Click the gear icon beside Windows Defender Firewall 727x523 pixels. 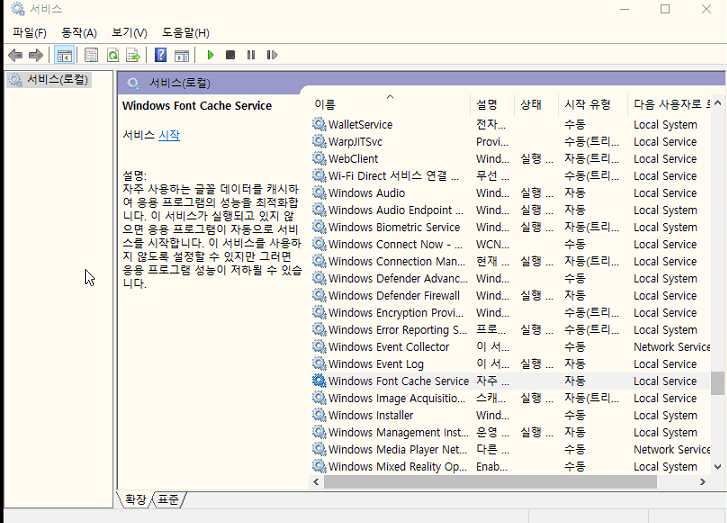[319, 295]
